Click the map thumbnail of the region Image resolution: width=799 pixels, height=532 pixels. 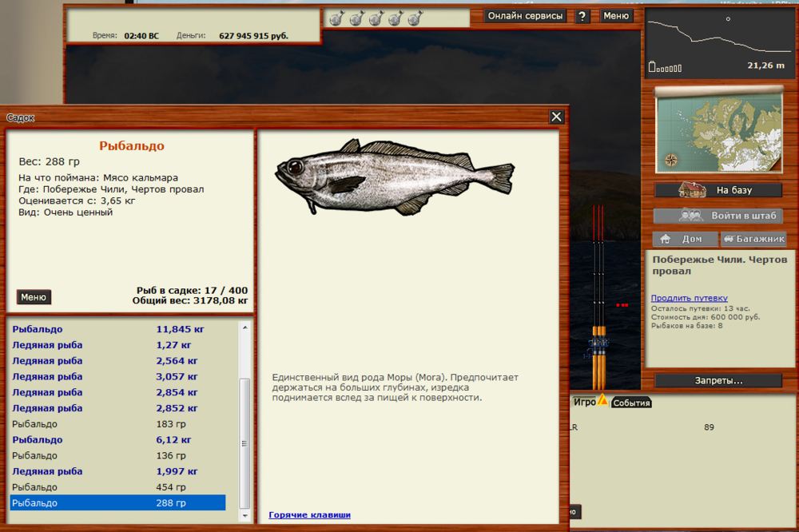[x=718, y=129]
